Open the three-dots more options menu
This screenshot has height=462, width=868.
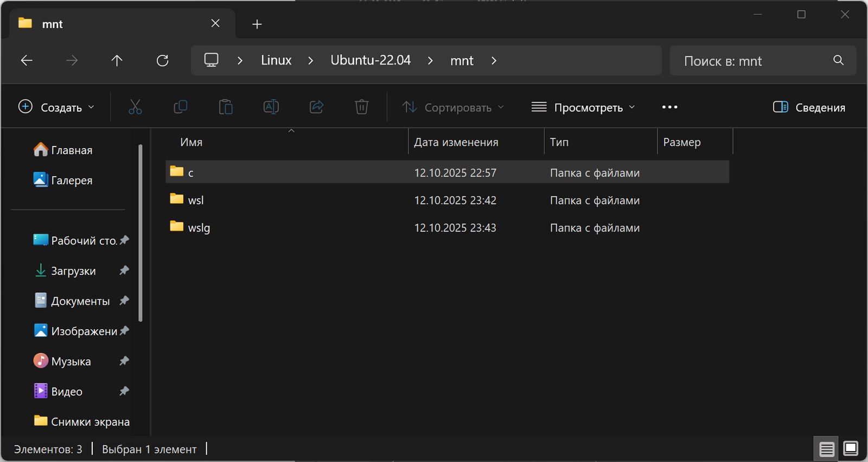[x=669, y=107]
